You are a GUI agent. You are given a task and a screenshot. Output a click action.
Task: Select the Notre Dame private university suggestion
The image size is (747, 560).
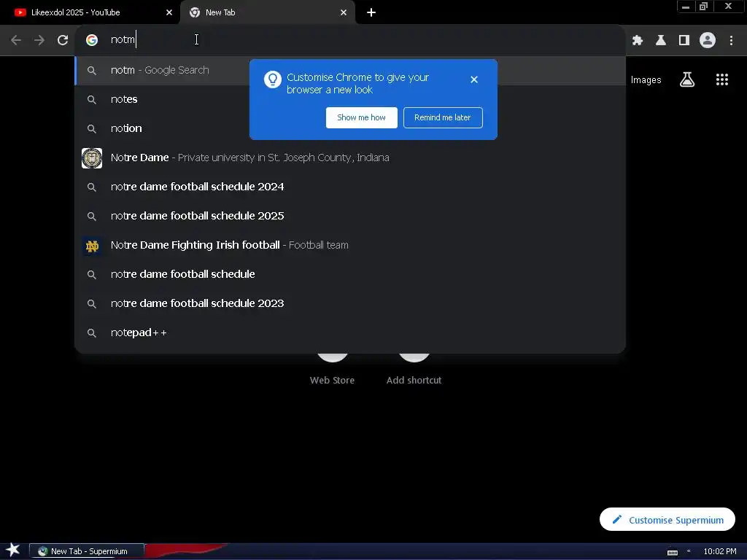[x=350, y=157]
